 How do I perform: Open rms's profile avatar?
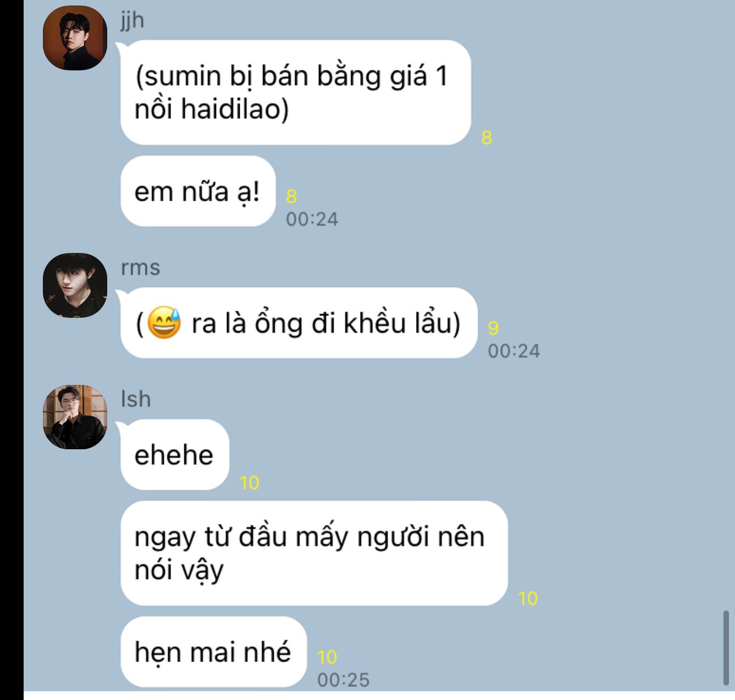pos(75,285)
